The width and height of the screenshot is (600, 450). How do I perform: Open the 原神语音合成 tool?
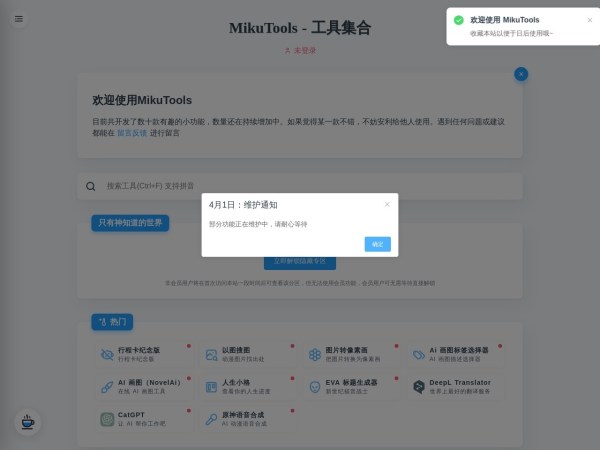(245, 419)
